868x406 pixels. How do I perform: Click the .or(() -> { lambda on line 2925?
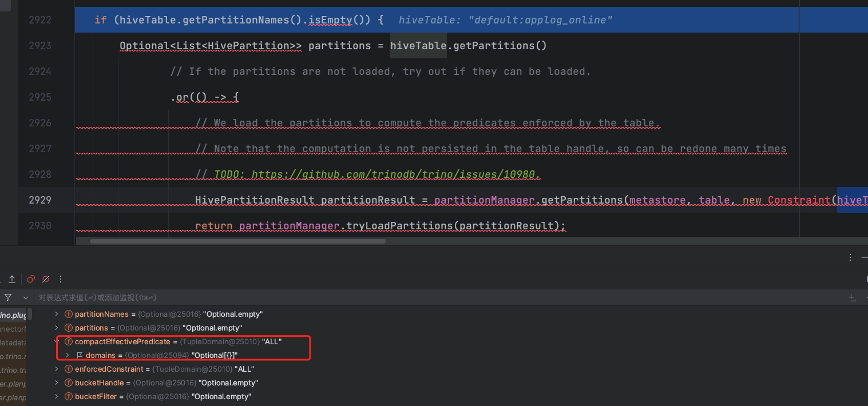point(204,97)
